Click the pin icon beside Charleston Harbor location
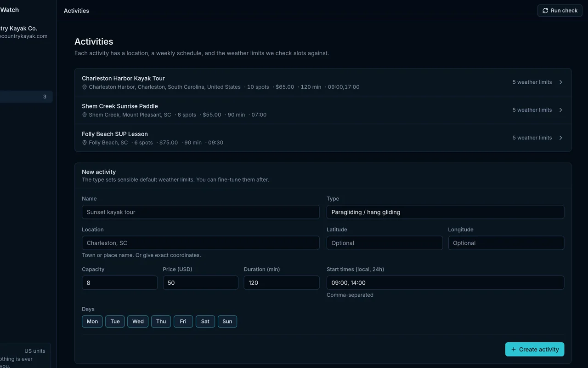588x368 pixels. [85, 87]
